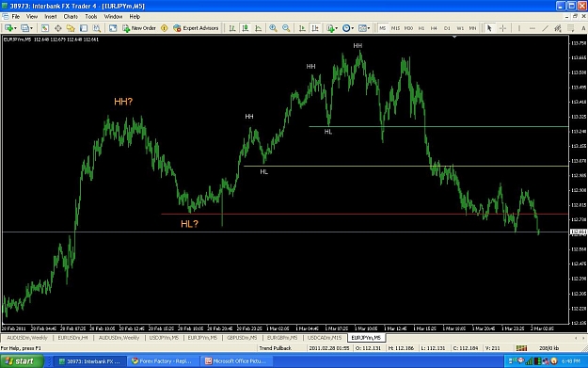Switch chart to line chart
This screenshot has height=368, width=588.
(x=258, y=28)
